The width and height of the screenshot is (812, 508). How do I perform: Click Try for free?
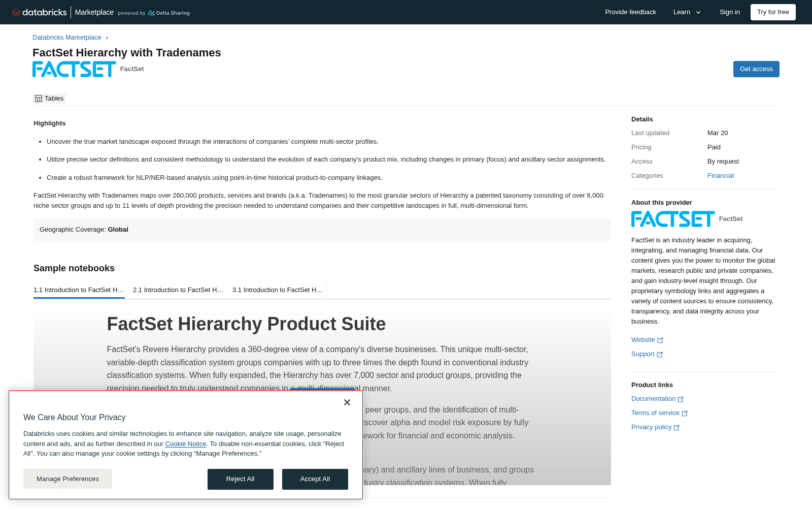point(773,12)
